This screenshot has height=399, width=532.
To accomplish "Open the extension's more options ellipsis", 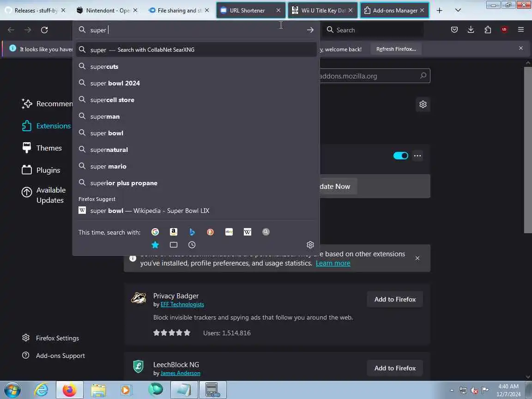I will (x=417, y=156).
